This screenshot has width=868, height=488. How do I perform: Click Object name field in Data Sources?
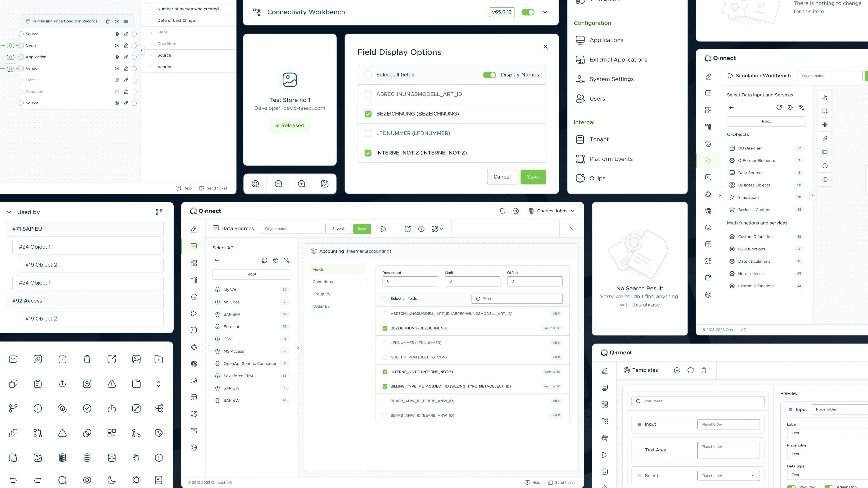coord(293,229)
